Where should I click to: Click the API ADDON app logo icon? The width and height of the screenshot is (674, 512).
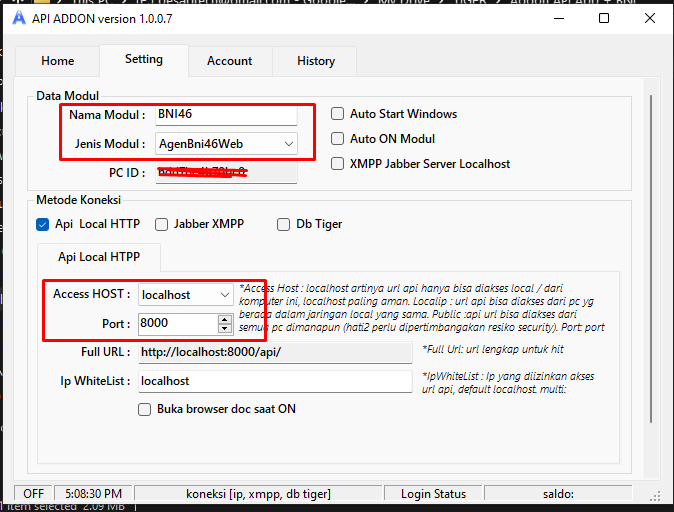click(16, 18)
